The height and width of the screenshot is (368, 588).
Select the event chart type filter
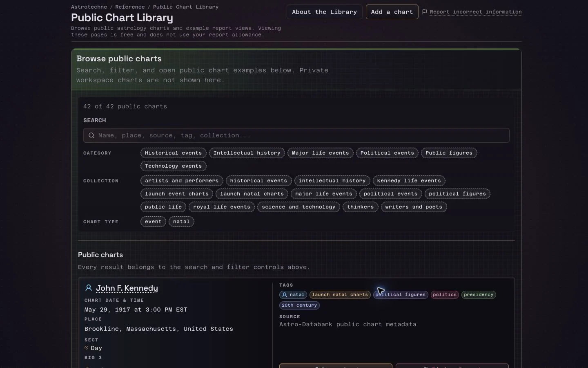coord(153,222)
